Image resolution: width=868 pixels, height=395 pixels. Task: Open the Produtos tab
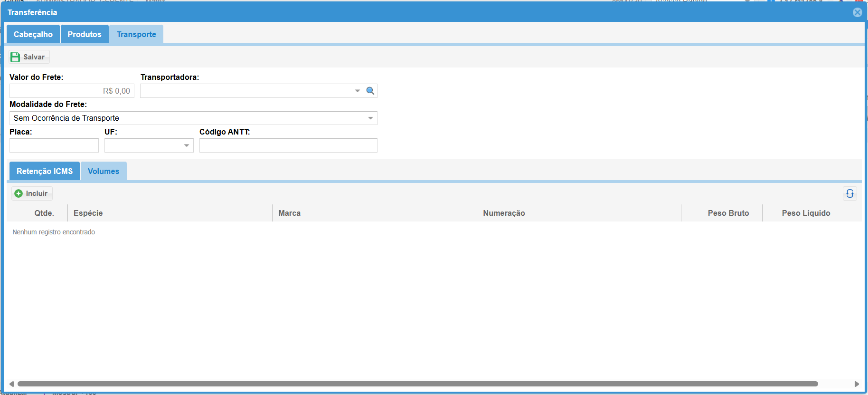tap(85, 34)
